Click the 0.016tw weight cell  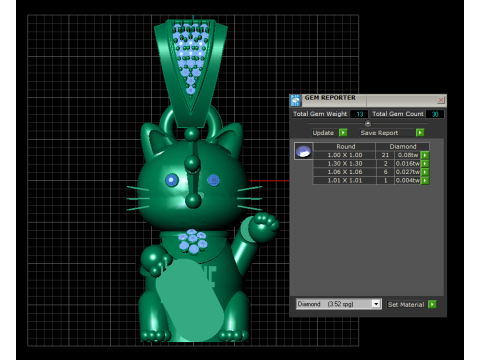[x=407, y=164]
